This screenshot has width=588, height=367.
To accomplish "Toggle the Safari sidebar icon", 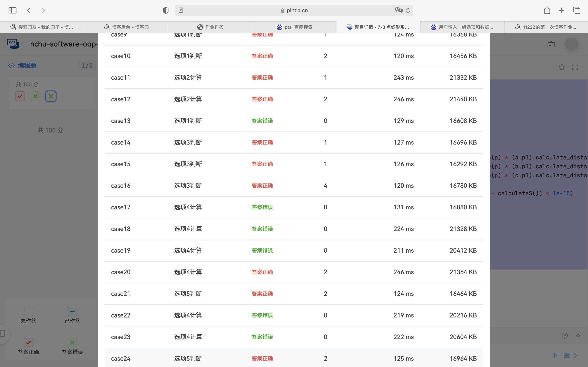I will 12,10.
